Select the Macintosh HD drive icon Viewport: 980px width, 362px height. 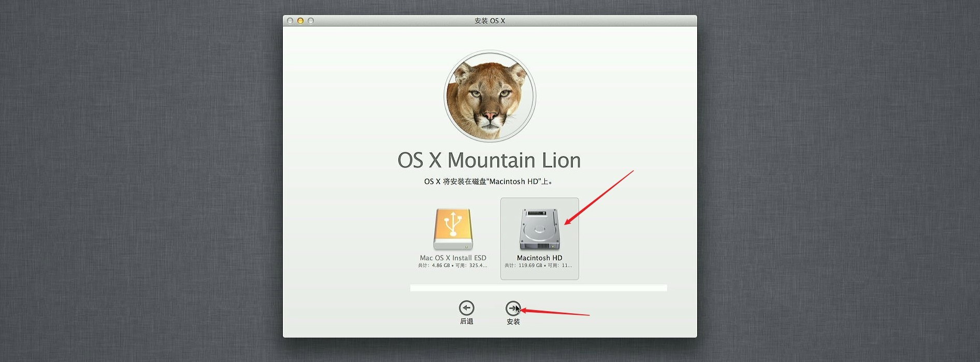point(539,230)
